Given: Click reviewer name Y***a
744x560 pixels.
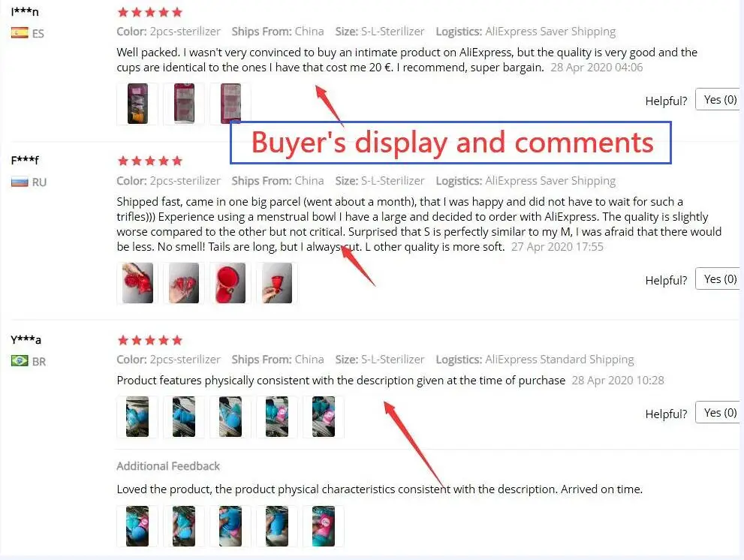Looking at the screenshot, I should [x=26, y=339].
